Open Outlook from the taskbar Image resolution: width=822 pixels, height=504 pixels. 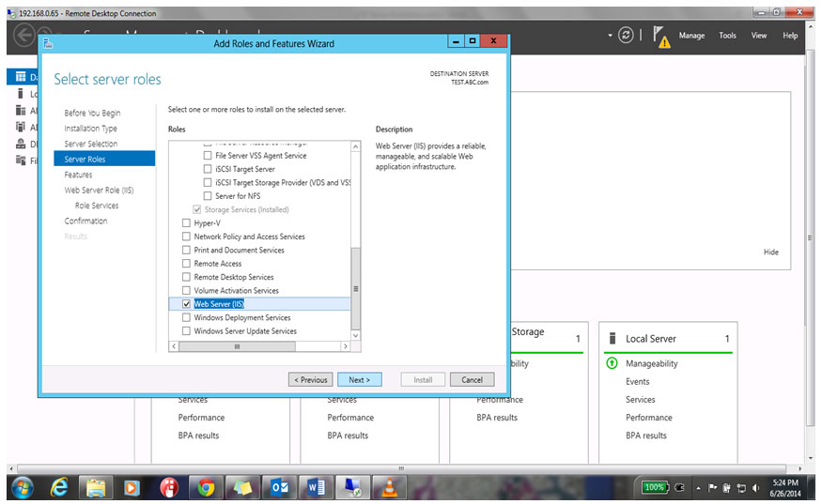(279, 488)
